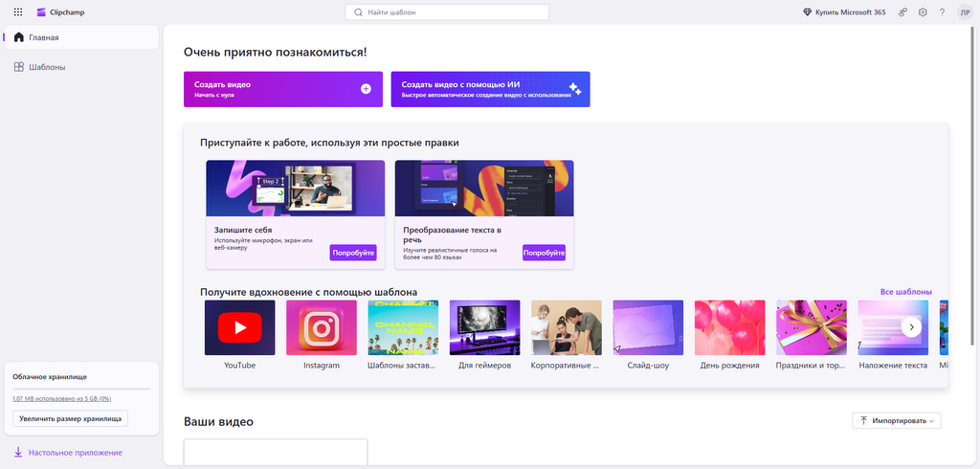The width and height of the screenshot is (980, 469).
Task: Open the app launcher grid icon
Action: (x=18, y=11)
